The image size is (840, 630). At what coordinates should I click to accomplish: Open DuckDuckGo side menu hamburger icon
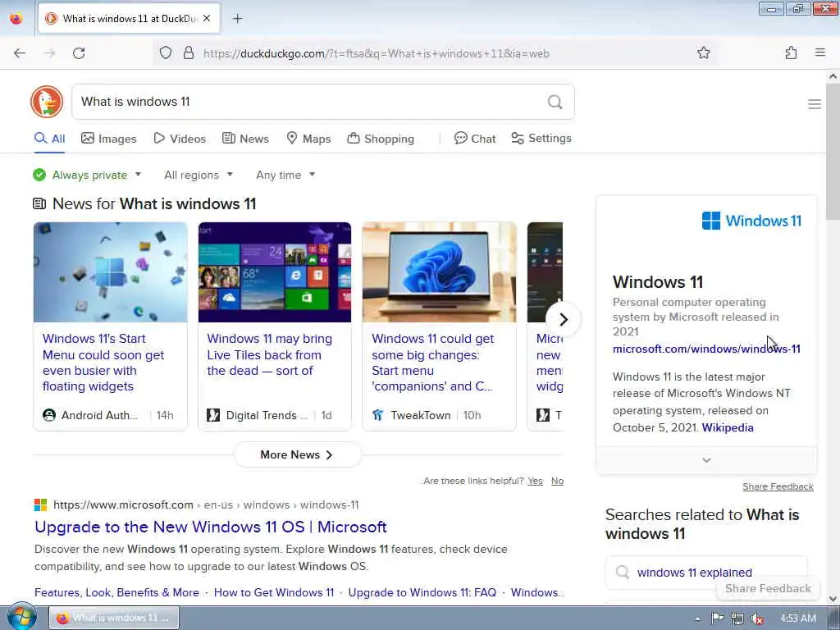[x=815, y=104]
